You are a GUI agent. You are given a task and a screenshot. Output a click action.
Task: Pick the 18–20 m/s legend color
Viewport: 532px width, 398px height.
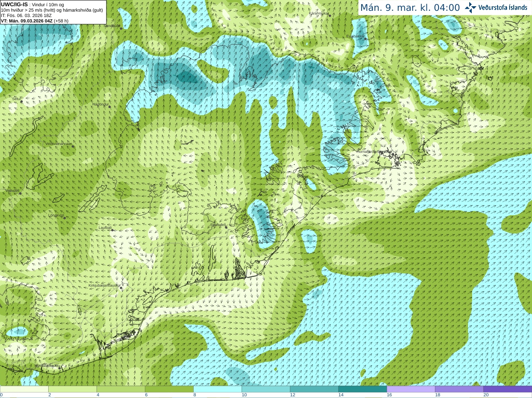459,389
